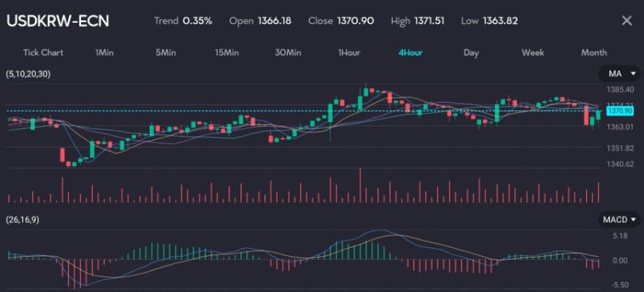This screenshot has width=644, height=292.
Task: Click the highlighted 4Hour timeframe
Action: pos(410,52)
